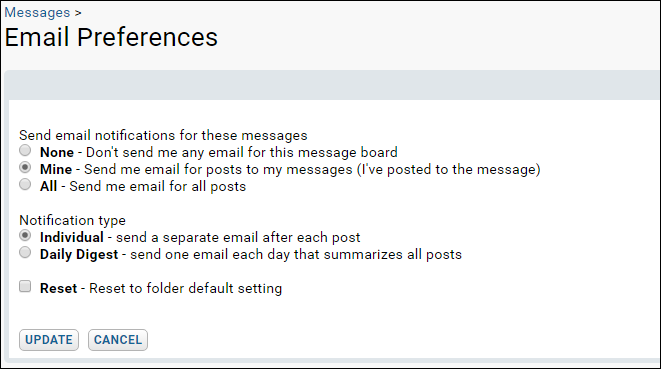This screenshot has height=369, width=661.
Task: Click the bold "Mine" label text
Action: (56, 170)
